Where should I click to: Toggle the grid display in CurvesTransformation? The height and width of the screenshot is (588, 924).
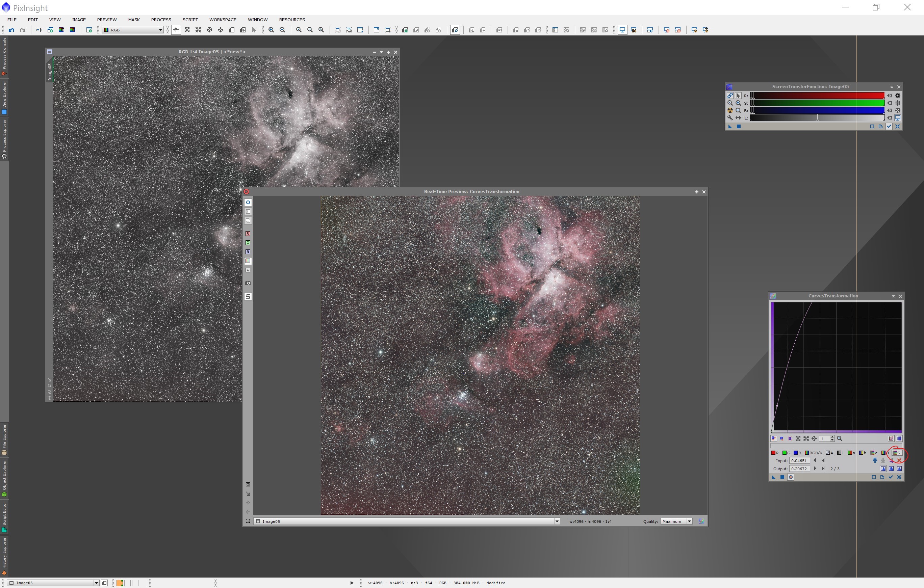click(x=899, y=439)
